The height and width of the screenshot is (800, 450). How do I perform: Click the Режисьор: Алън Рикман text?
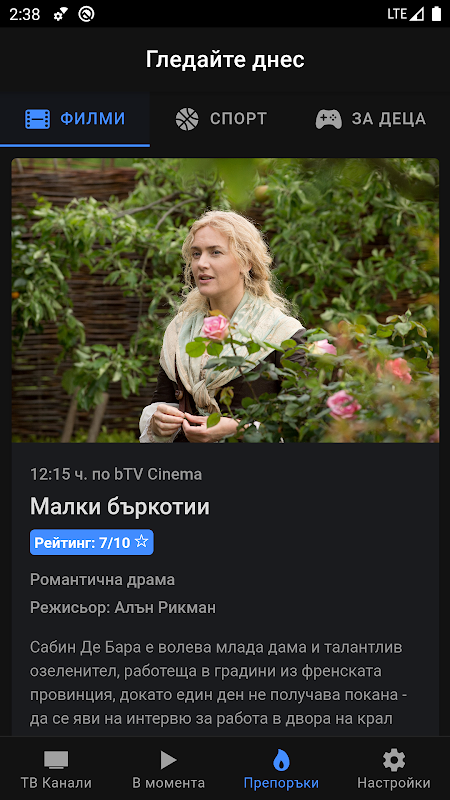pyautogui.click(x=123, y=608)
